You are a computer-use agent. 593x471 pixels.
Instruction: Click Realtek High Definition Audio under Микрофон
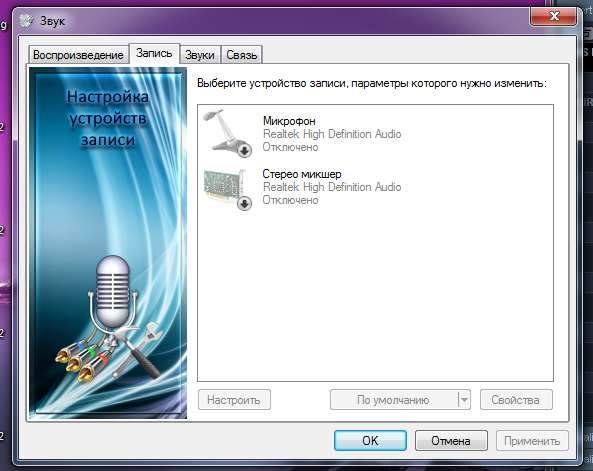coord(332,134)
